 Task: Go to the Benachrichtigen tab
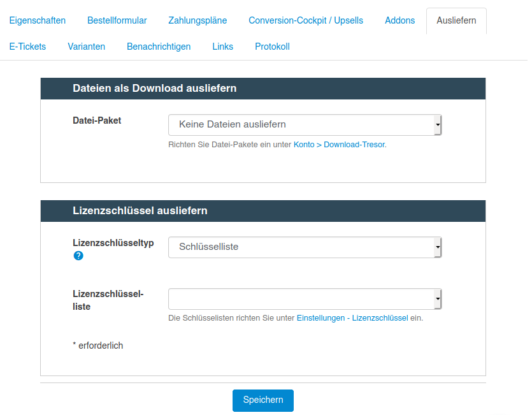(159, 47)
